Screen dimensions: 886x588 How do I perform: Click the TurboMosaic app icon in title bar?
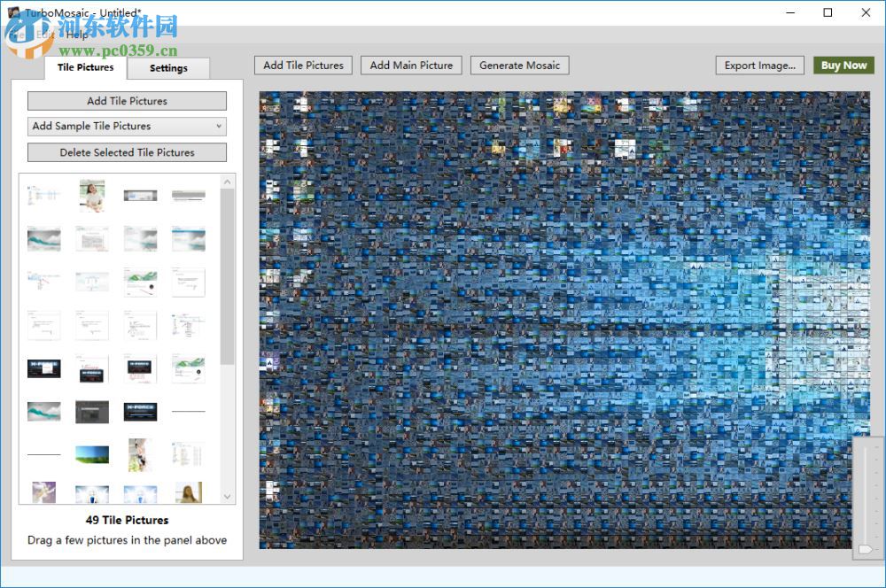(x=12, y=12)
